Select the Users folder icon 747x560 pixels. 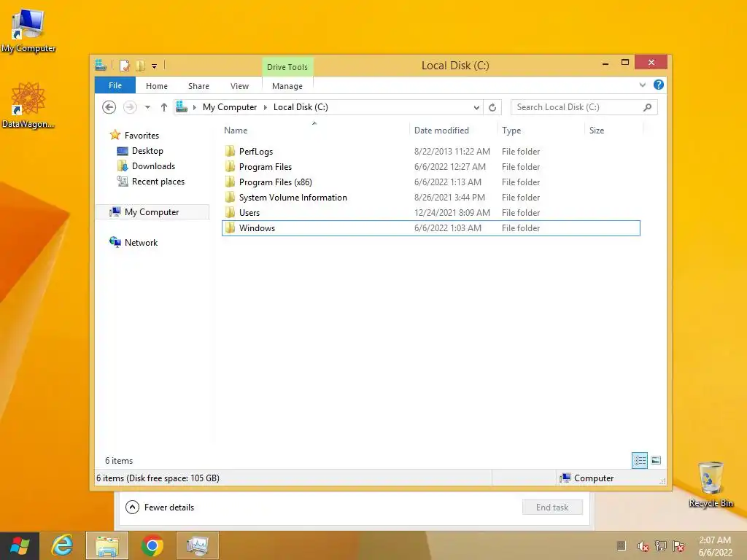230,212
